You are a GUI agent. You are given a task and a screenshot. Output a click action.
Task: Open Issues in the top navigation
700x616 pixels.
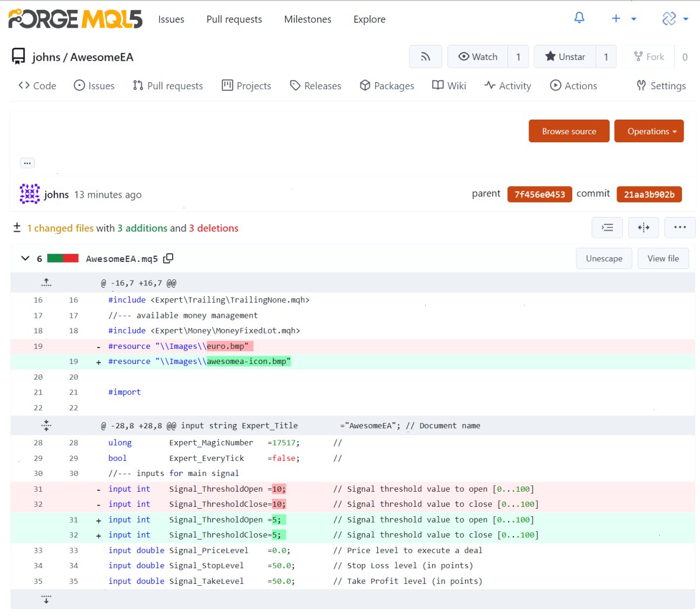(x=171, y=19)
